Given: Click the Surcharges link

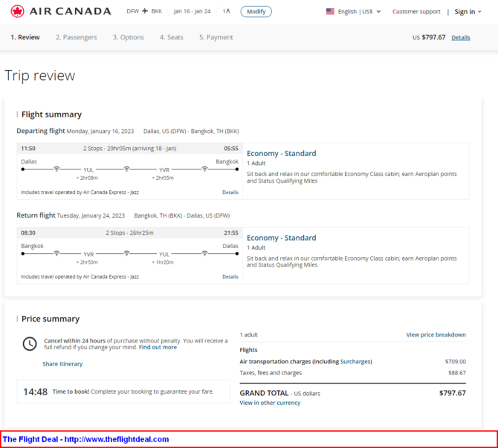Looking at the screenshot, I should [x=355, y=361].
